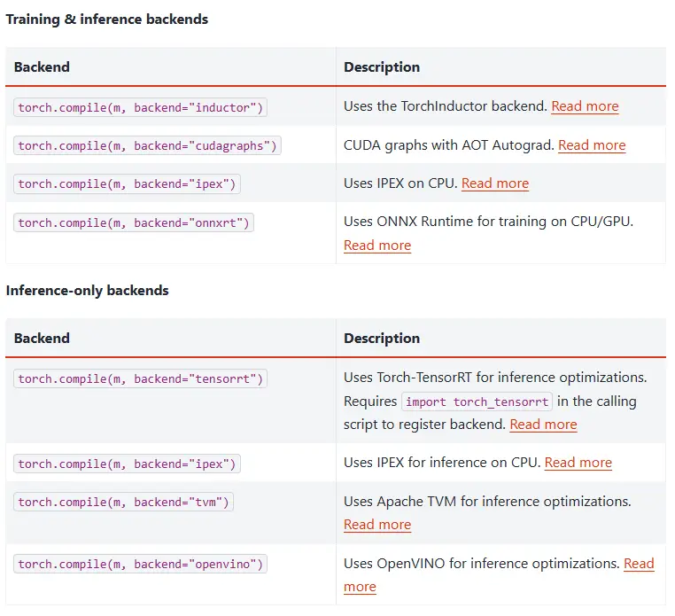The width and height of the screenshot is (675, 616).
Task: Click the backend="onnxrt" code snippet
Action: pyautogui.click(x=133, y=223)
